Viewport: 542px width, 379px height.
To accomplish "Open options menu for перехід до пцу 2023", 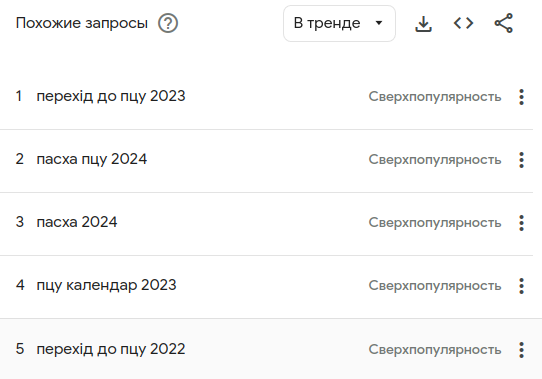I will click(x=521, y=97).
